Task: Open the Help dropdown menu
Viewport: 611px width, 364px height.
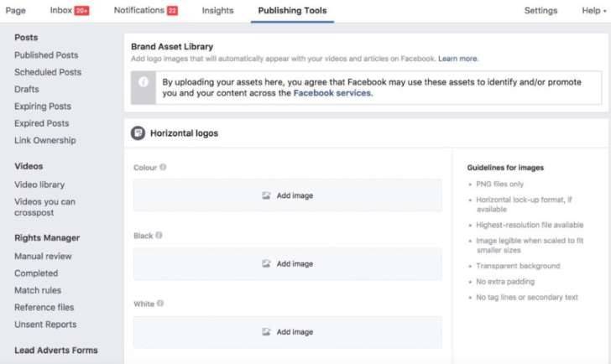Action: pyautogui.click(x=594, y=11)
